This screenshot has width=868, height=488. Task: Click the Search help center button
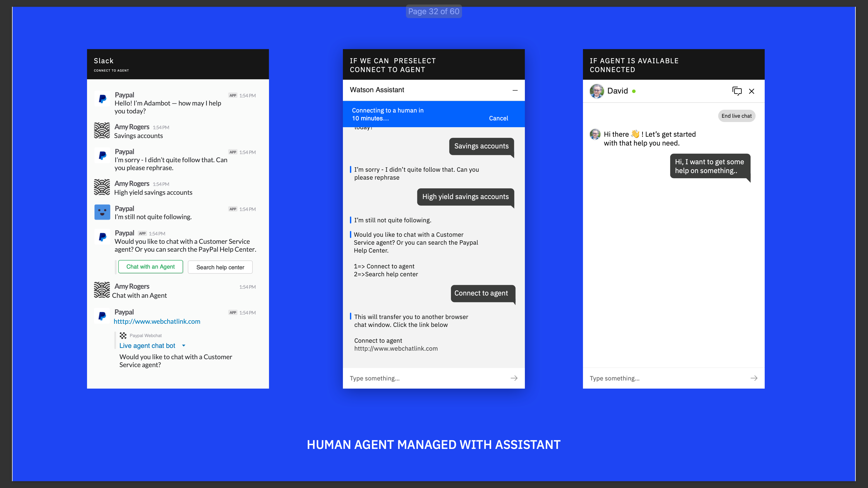[x=220, y=267]
